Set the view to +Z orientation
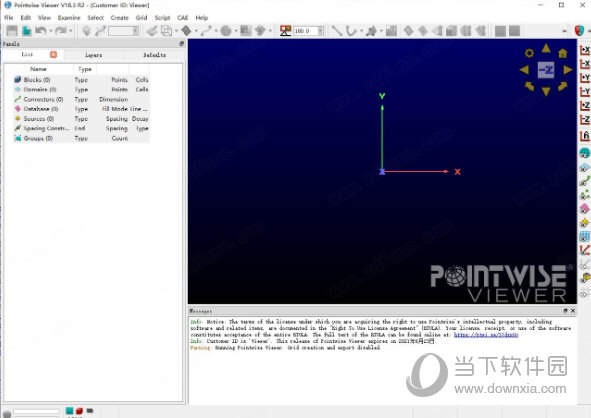Viewport: 591px width, 418px height. 585,106
